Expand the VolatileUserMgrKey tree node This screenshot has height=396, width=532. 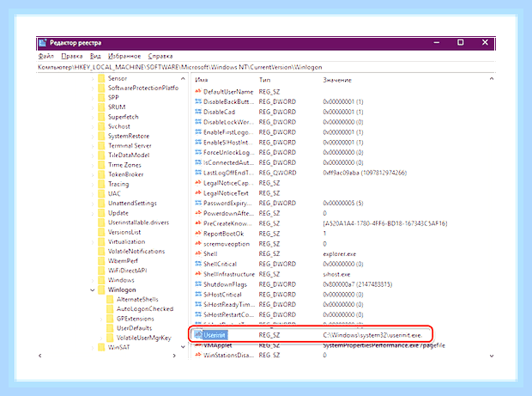point(100,338)
